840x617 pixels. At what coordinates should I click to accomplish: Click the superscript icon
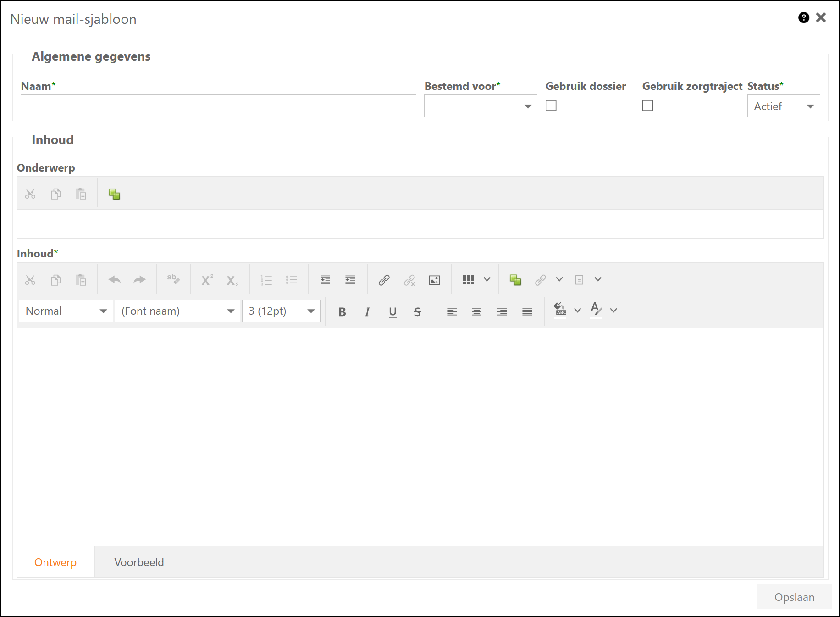click(207, 280)
